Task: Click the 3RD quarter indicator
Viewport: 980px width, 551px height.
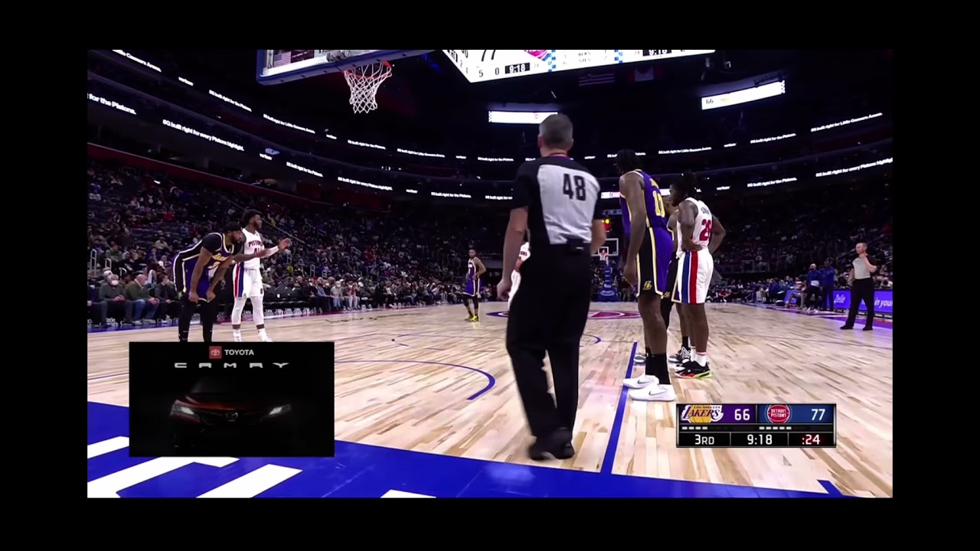Action: pyautogui.click(x=704, y=439)
